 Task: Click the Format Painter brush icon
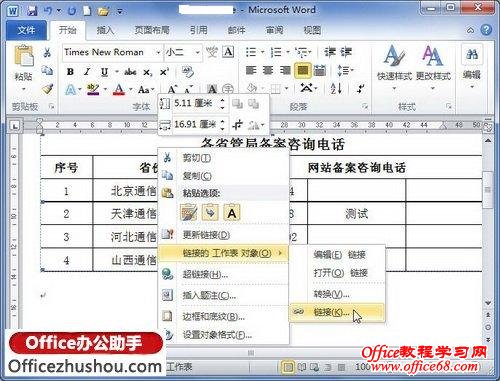point(48,89)
